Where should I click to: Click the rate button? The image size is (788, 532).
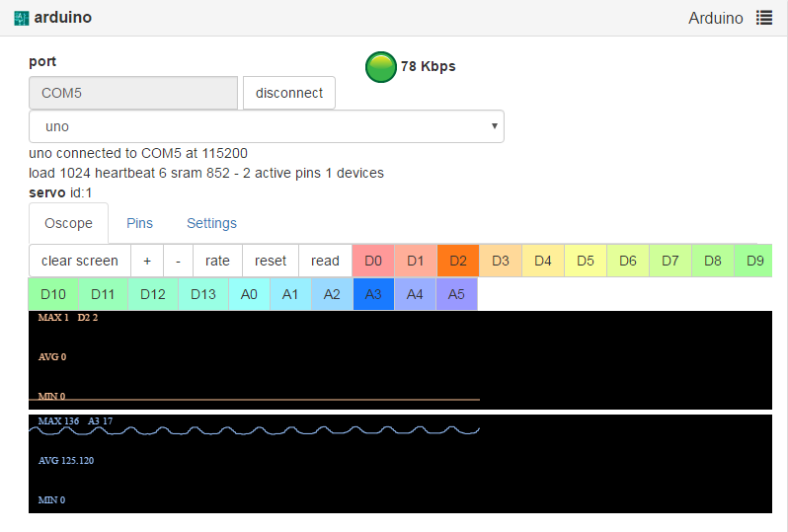(217, 261)
